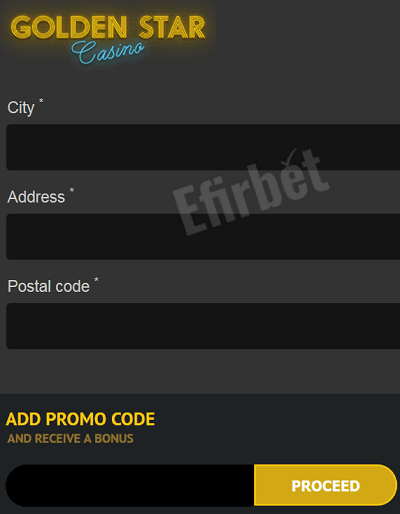The image size is (400, 514).
Task: Focus the Postal code input field
Action: pos(203,326)
